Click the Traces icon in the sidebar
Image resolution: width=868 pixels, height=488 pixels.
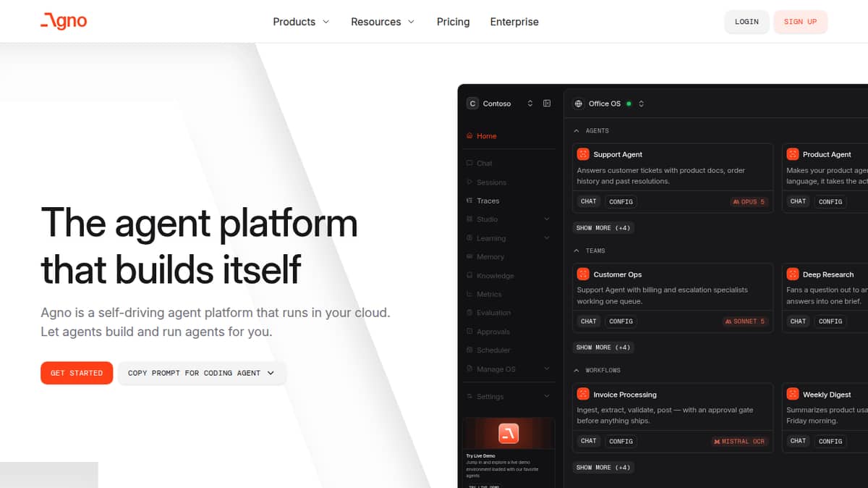tap(469, 201)
